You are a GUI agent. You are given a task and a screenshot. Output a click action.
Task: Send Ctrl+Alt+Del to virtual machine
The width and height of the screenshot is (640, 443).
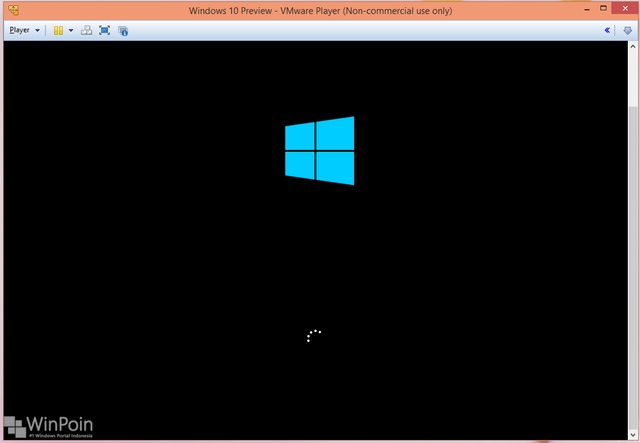point(86,30)
